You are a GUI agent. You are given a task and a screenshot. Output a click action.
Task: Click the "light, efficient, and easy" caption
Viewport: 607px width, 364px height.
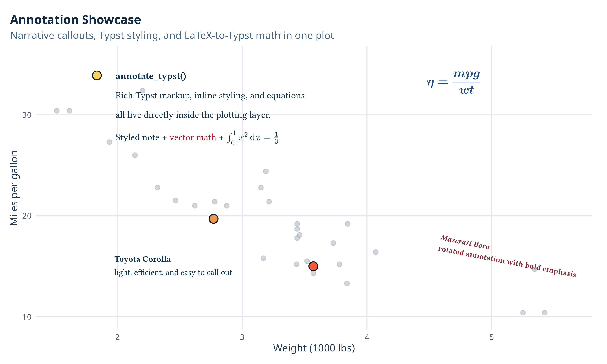[173, 272]
